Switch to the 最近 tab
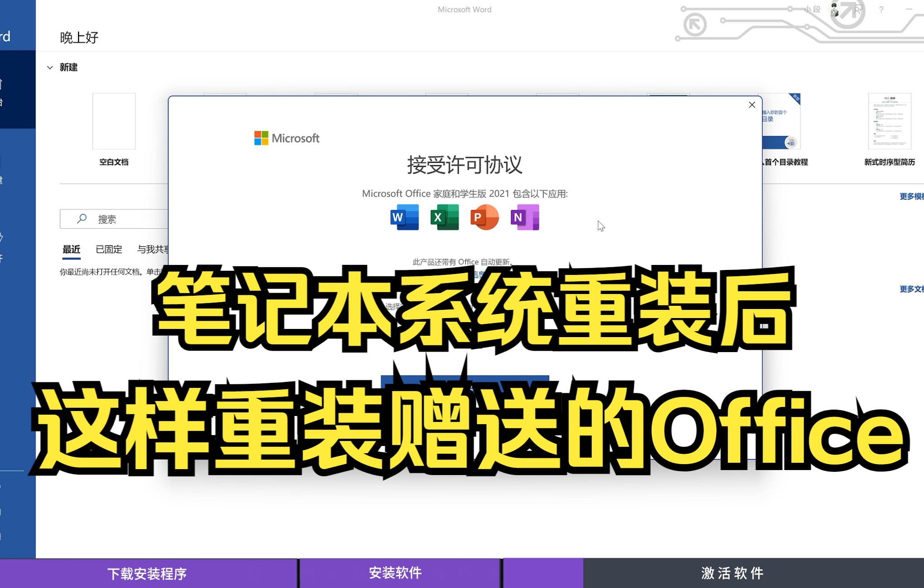 [71, 249]
